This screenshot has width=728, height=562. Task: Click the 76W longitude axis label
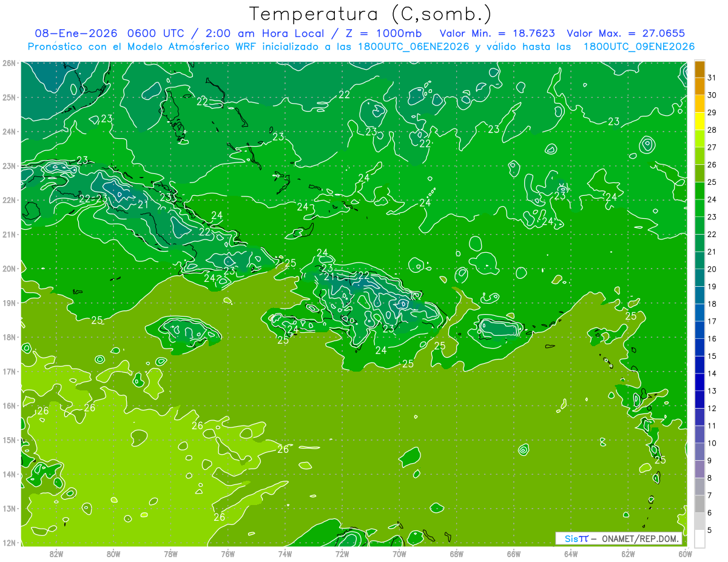[227, 554]
